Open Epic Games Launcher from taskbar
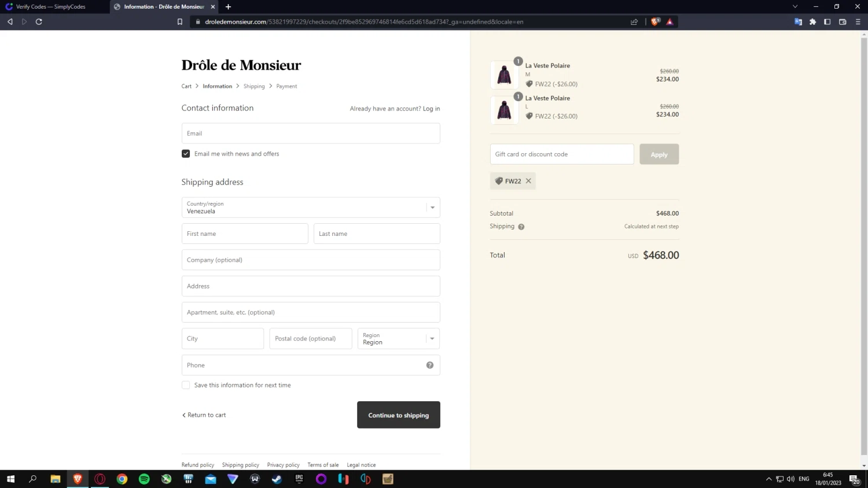Image resolution: width=868 pixels, height=488 pixels. 299,479
